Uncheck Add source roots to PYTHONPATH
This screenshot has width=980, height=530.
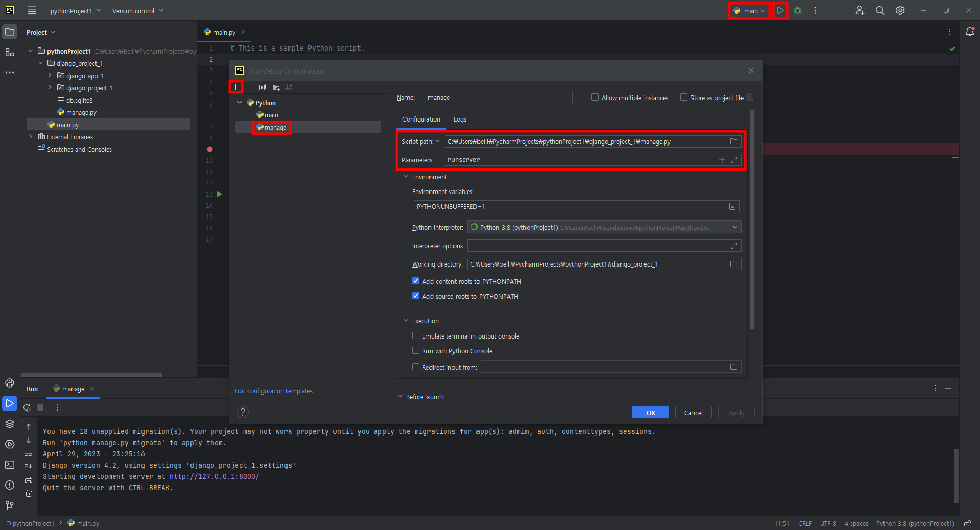pos(416,296)
